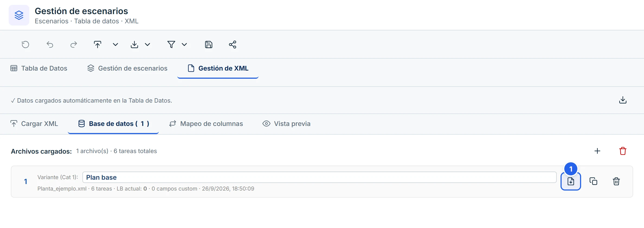Screen dimensions: 644x228
Task: Delete the Plan base file row
Action: point(616,181)
